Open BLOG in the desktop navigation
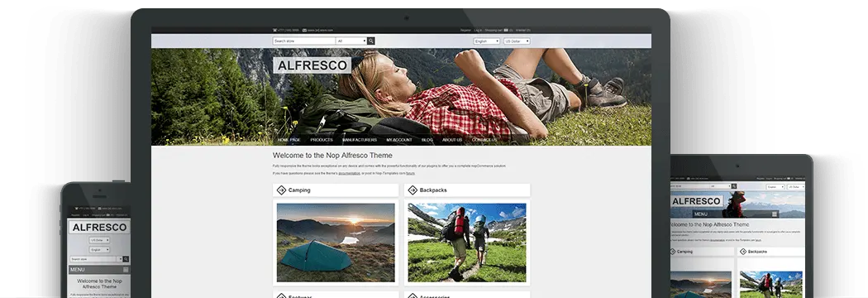The width and height of the screenshot is (868, 298). click(x=427, y=140)
